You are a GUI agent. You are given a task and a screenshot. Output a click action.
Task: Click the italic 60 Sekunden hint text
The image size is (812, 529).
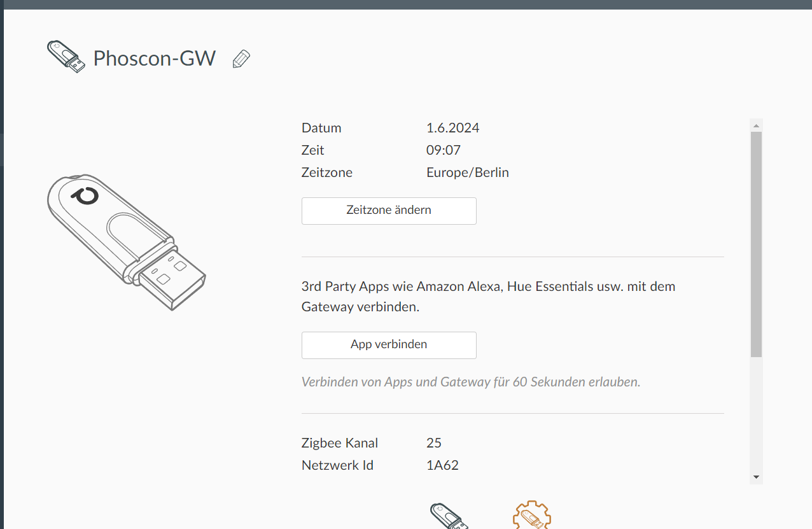click(x=471, y=382)
